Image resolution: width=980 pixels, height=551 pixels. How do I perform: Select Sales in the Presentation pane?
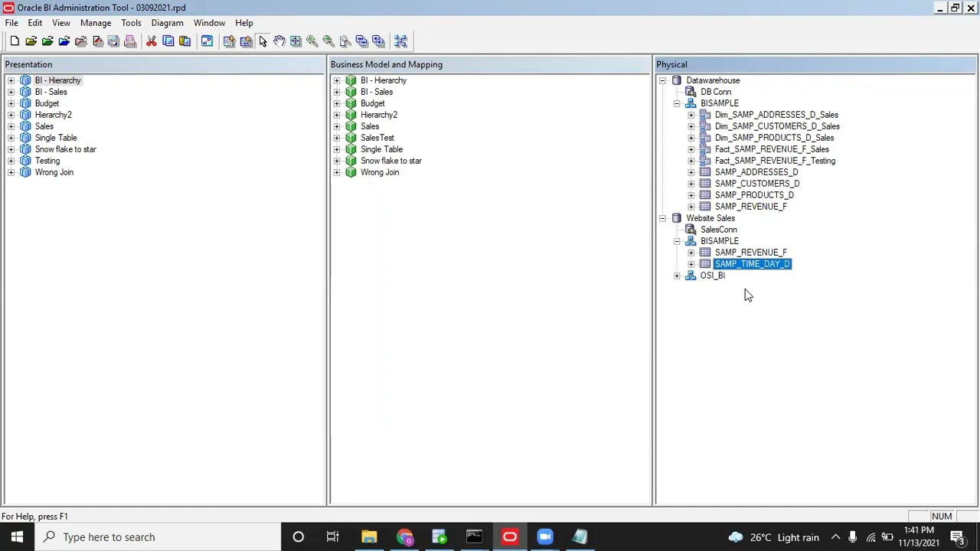(x=44, y=126)
